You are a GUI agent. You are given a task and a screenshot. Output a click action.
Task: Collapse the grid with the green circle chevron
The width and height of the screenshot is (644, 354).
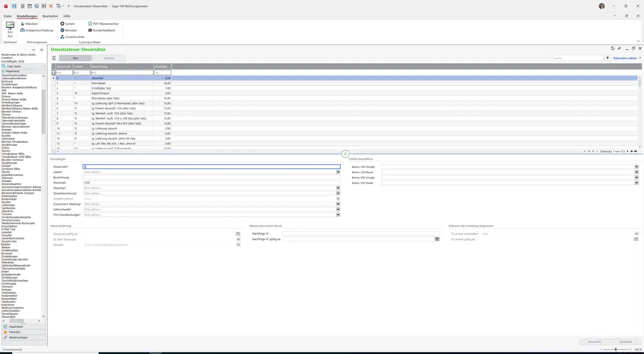click(345, 154)
